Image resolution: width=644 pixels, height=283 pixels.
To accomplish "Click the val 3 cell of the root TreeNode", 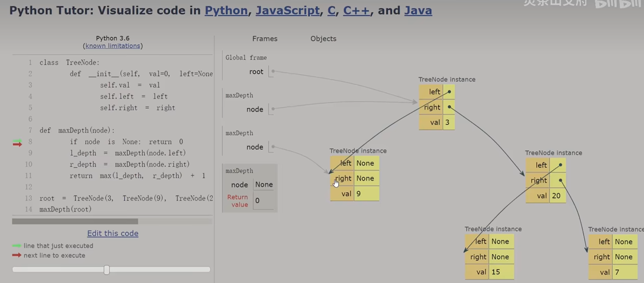I will [x=449, y=123].
